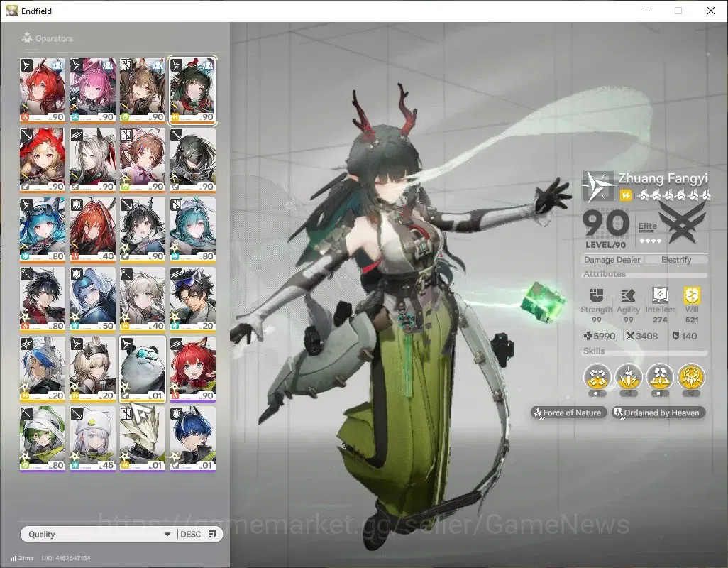Viewport: 728px width, 568px height.
Task: Click the 21ms network latency indicator
Action: pyautogui.click(x=22, y=558)
